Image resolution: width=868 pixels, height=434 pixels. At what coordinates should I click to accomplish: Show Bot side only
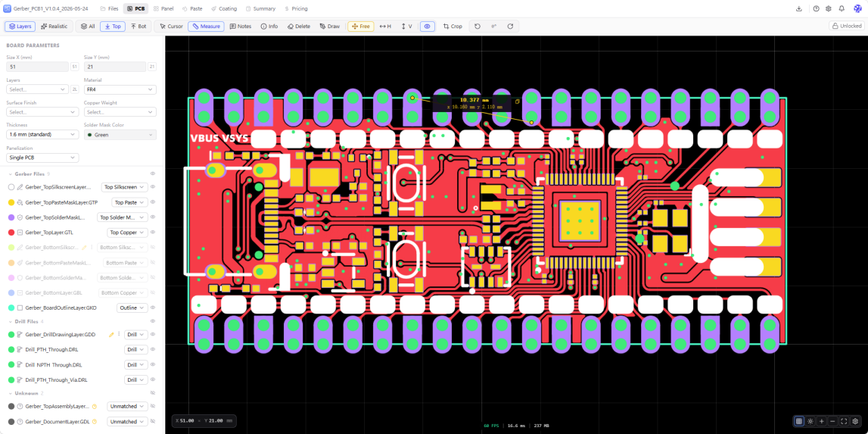[x=139, y=26]
